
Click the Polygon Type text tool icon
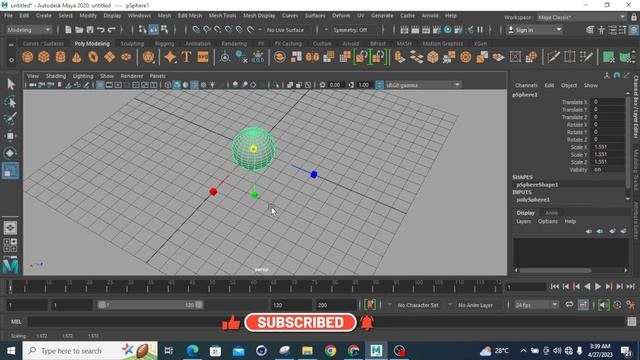187,57
